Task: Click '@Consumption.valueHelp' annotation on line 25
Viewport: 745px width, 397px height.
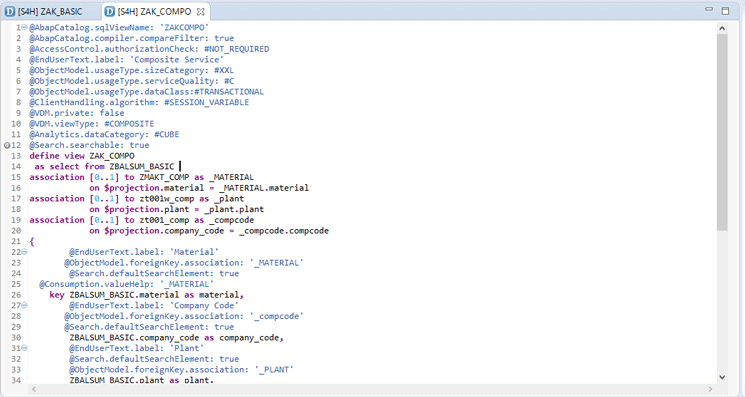Action: (x=96, y=284)
